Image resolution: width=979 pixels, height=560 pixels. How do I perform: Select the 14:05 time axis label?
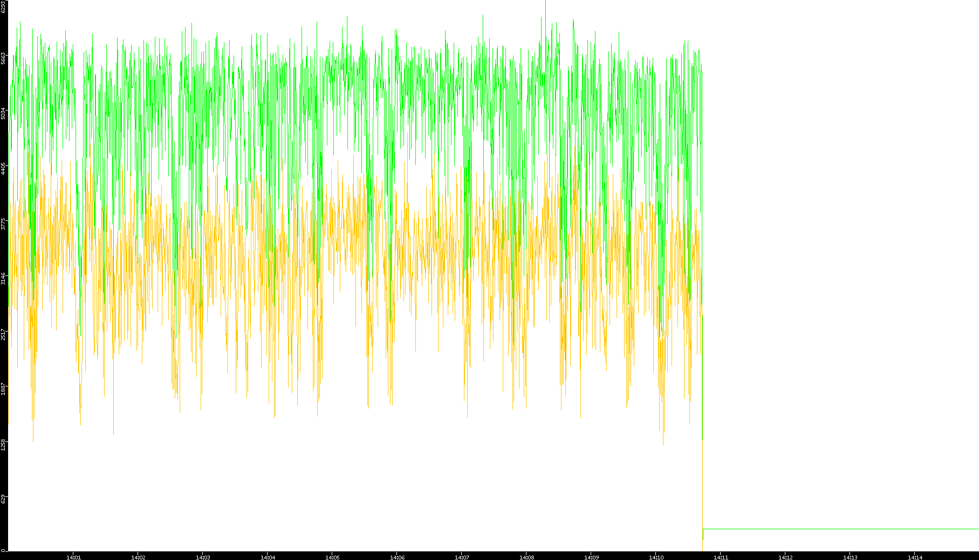pos(332,557)
